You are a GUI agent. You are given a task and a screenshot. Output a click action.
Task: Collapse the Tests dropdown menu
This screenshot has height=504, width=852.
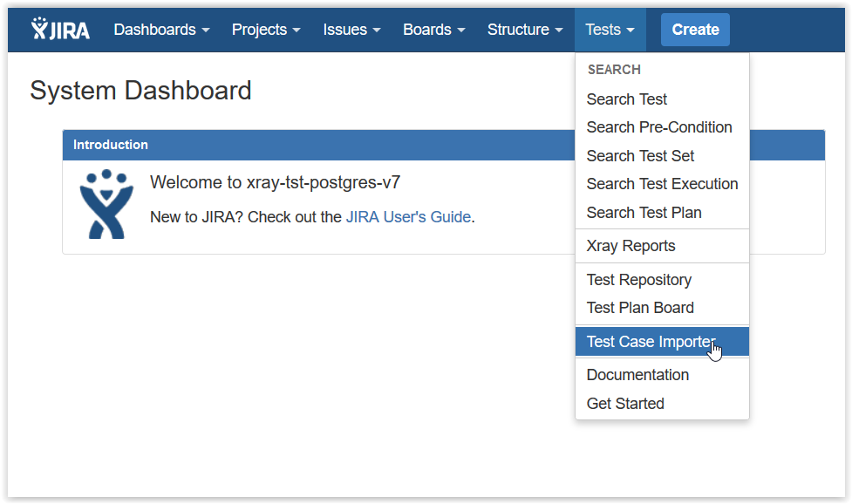pyautogui.click(x=610, y=30)
